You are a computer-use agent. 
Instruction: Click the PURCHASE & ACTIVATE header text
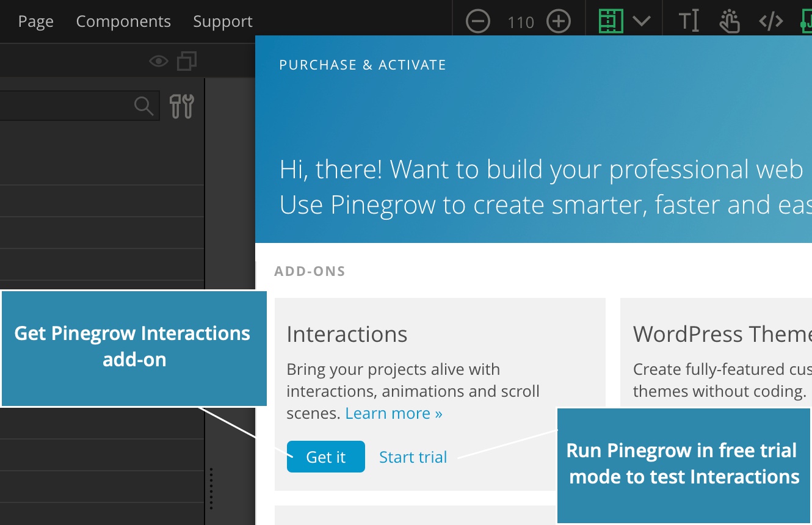point(363,65)
